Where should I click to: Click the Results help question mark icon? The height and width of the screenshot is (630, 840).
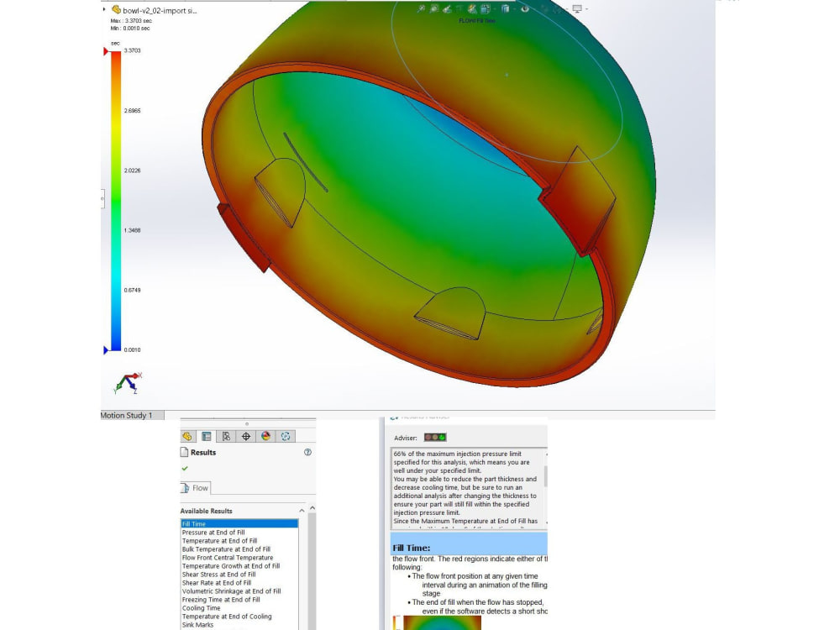pyautogui.click(x=307, y=452)
